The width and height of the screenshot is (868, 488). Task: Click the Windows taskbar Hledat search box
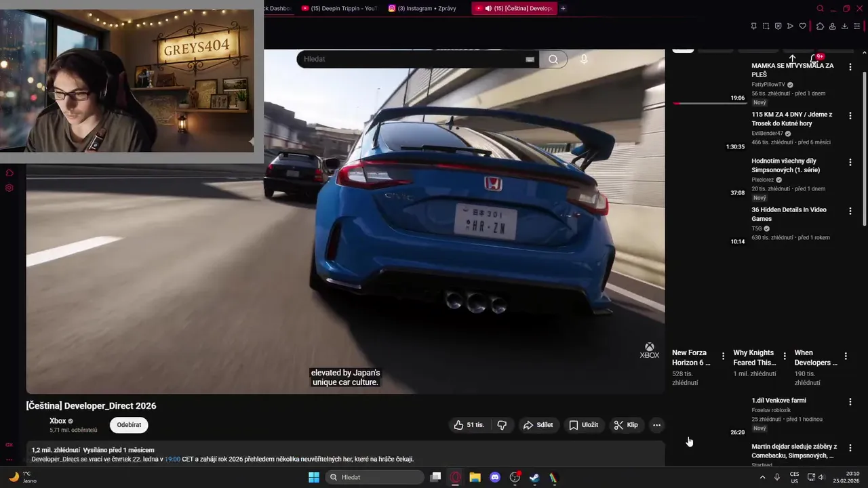[374, 477]
